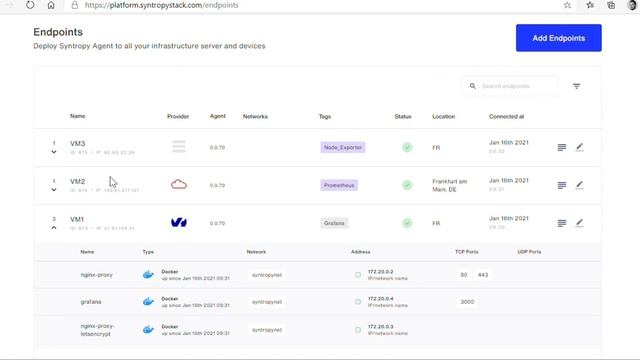Open the filter icon beside search
The width and height of the screenshot is (640, 360).
[x=576, y=86]
